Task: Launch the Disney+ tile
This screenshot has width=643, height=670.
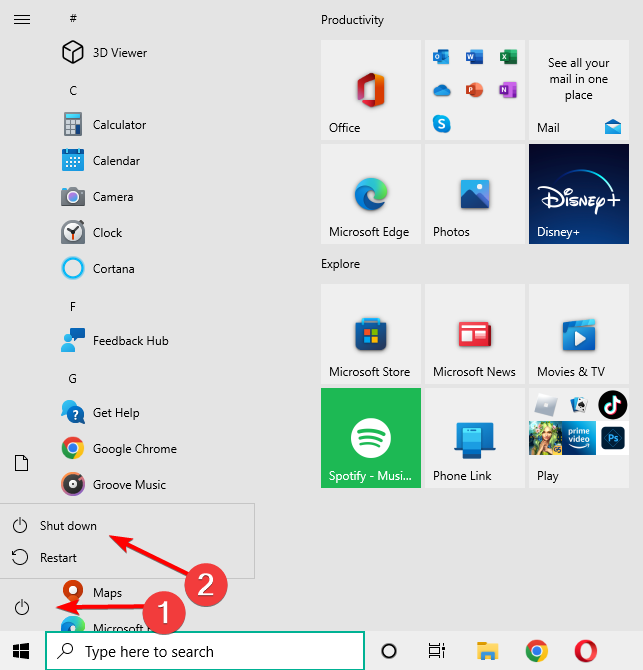Action: tap(579, 194)
